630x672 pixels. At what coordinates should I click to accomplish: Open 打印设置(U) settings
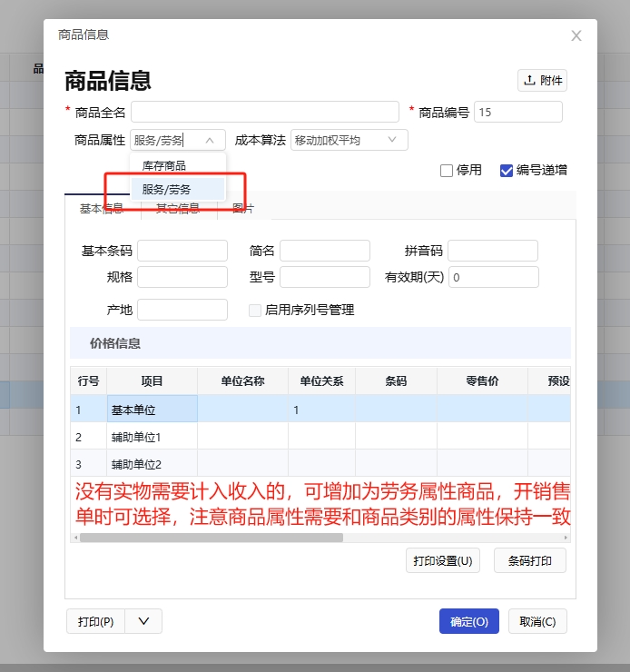coord(443,560)
